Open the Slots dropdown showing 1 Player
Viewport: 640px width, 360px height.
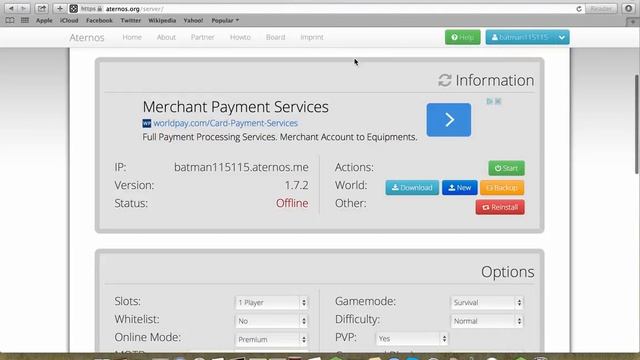pyautogui.click(x=271, y=302)
